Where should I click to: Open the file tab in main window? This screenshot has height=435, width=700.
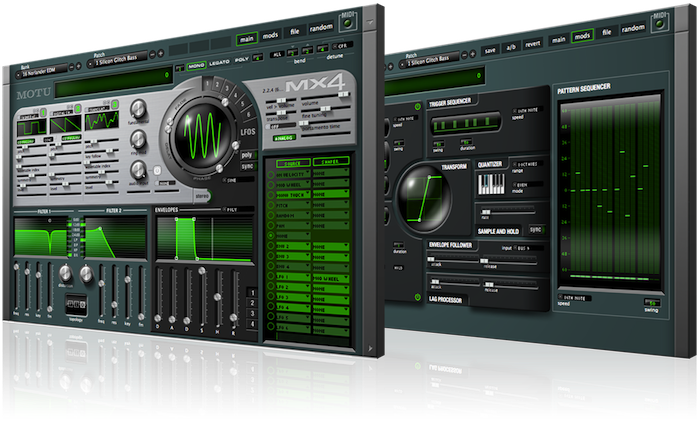[295, 31]
